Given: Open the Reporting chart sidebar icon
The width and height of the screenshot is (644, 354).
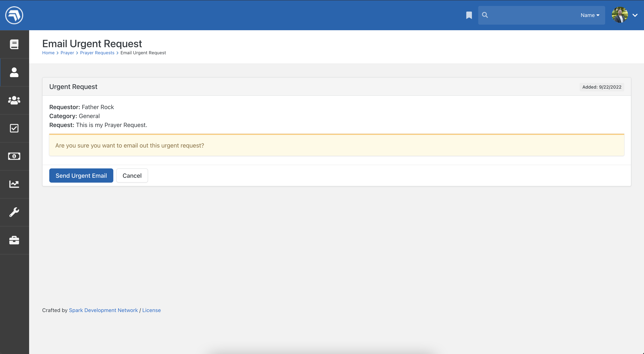Looking at the screenshot, I should pyautogui.click(x=14, y=184).
